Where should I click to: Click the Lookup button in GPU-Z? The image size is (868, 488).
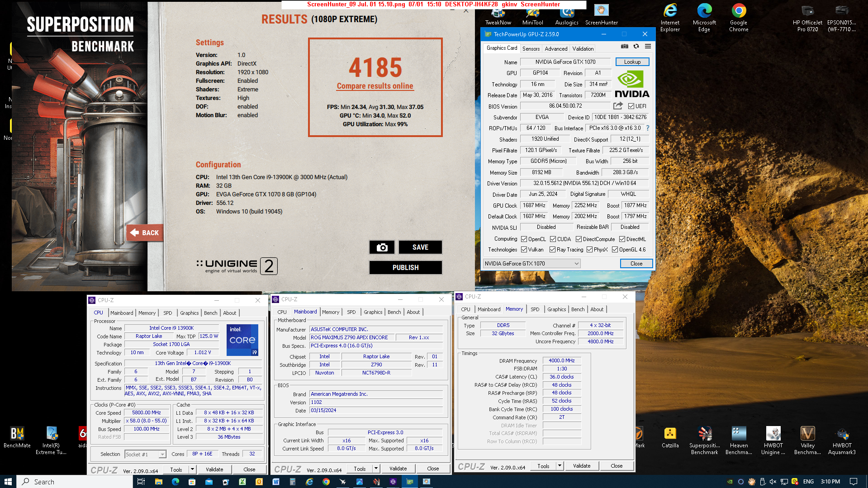point(632,62)
